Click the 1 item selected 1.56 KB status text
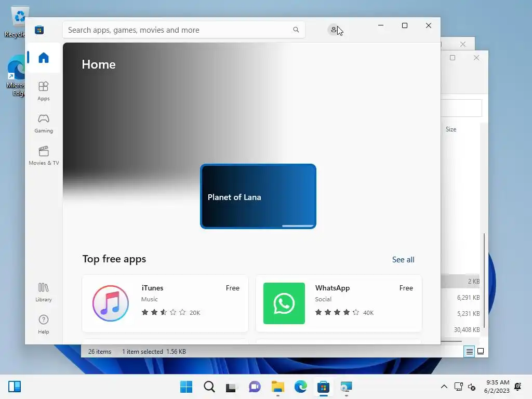 tap(154, 352)
